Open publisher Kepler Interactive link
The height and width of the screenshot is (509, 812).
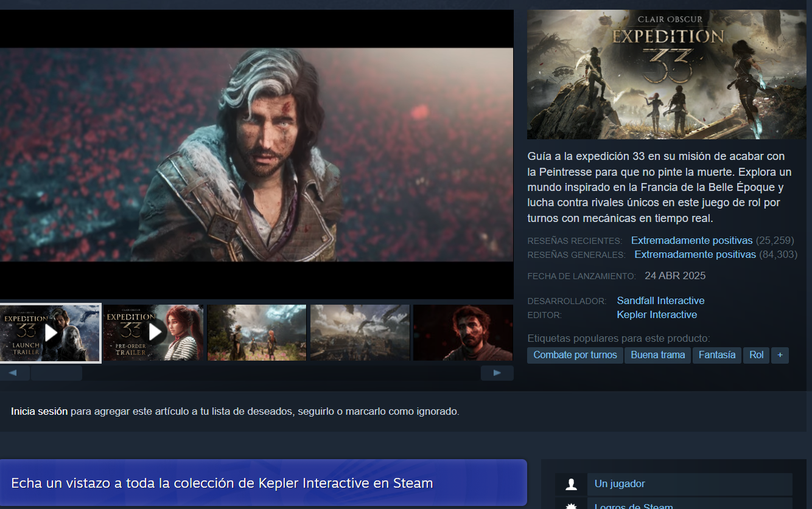point(657,314)
